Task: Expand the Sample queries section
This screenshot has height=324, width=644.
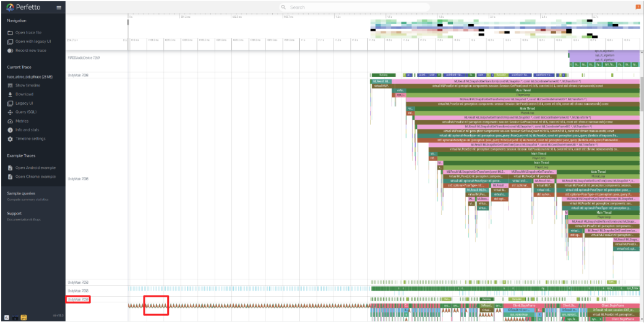Action: (x=21, y=193)
